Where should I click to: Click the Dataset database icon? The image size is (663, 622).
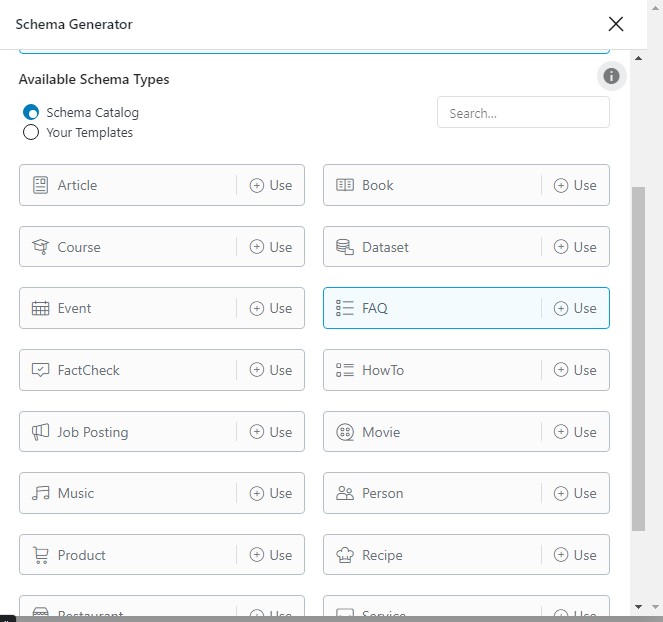point(345,247)
